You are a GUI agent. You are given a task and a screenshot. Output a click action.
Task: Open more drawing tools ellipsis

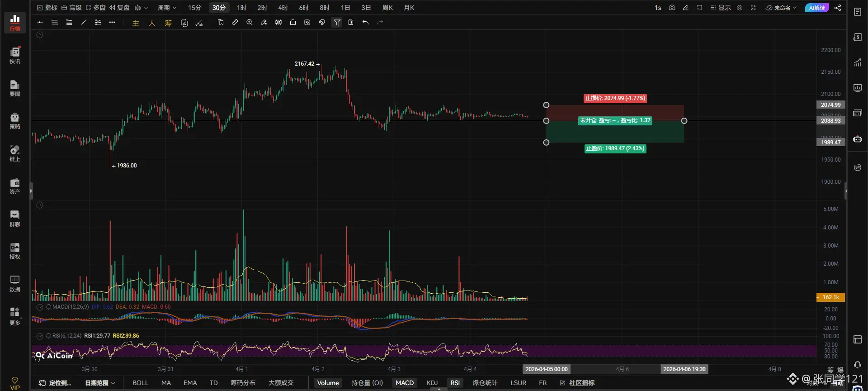click(112, 22)
